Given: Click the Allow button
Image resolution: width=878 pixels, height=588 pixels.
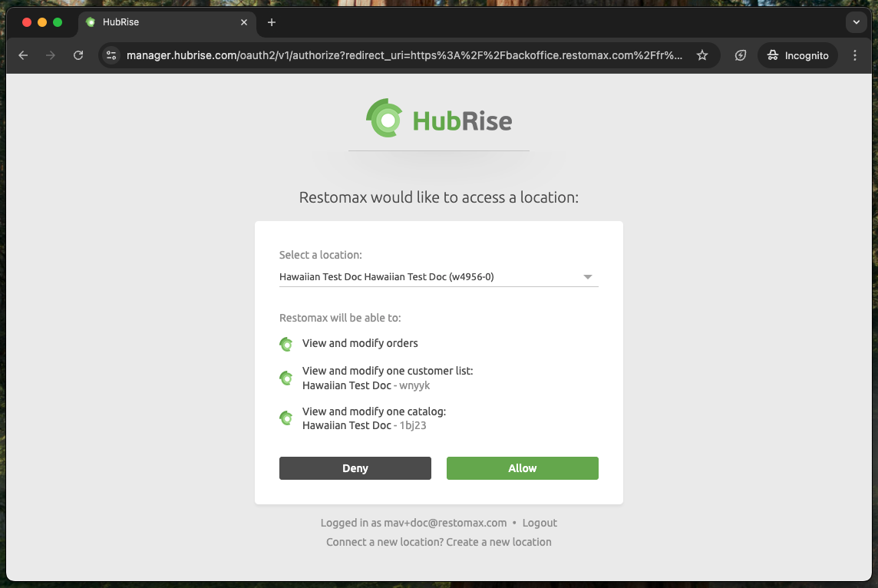Looking at the screenshot, I should (x=522, y=468).
